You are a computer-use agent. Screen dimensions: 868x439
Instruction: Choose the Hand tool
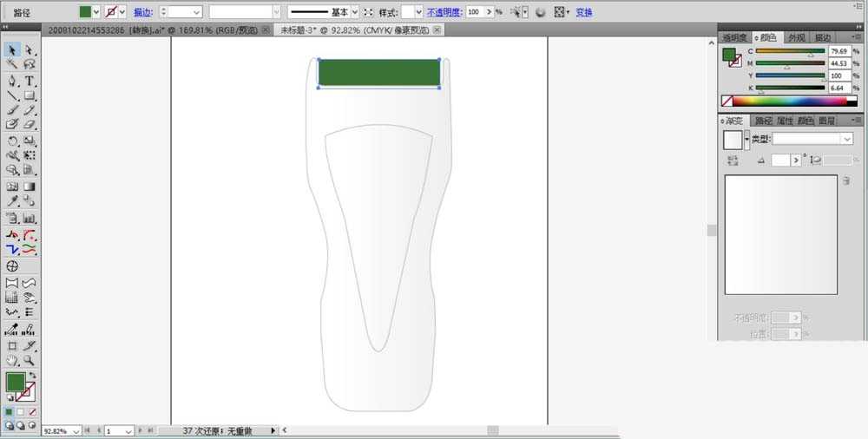(12, 360)
